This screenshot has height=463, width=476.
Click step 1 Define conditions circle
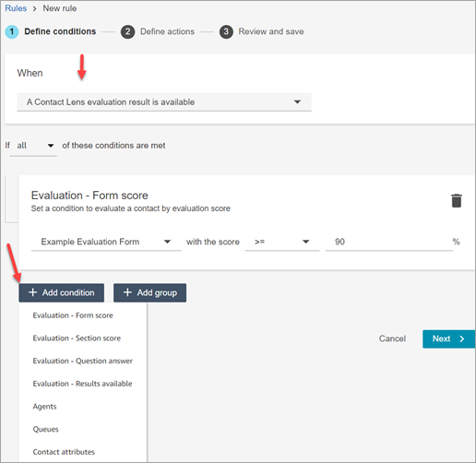[12, 31]
